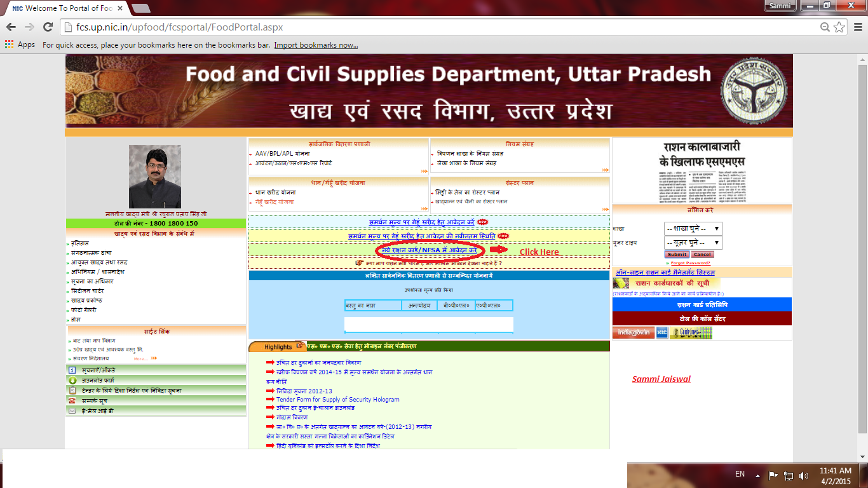Click the bookmark star in the address bar
This screenshot has height=488, width=868.
(x=841, y=28)
